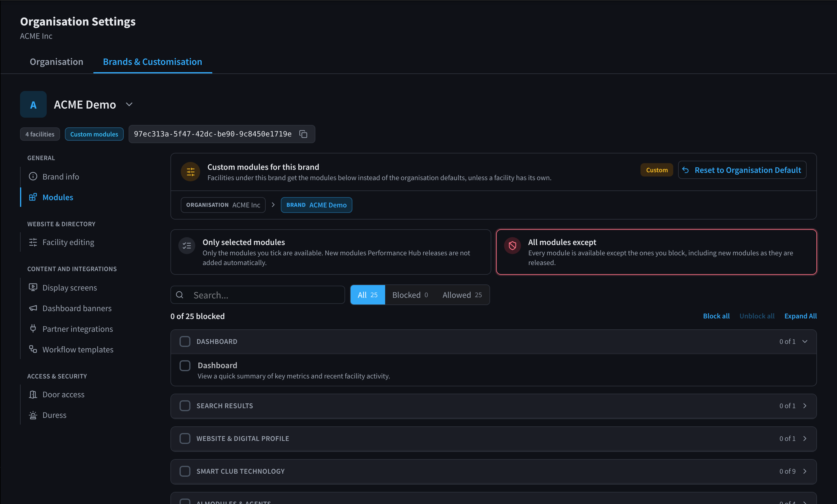Click Unblock all link
This screenshot has height=504, width=837.
click(x=757, y=316)
